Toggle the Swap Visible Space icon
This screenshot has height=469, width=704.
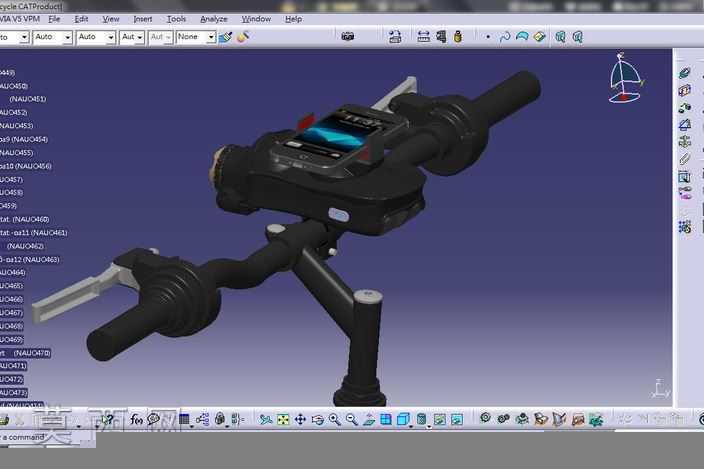coord(457,420)
